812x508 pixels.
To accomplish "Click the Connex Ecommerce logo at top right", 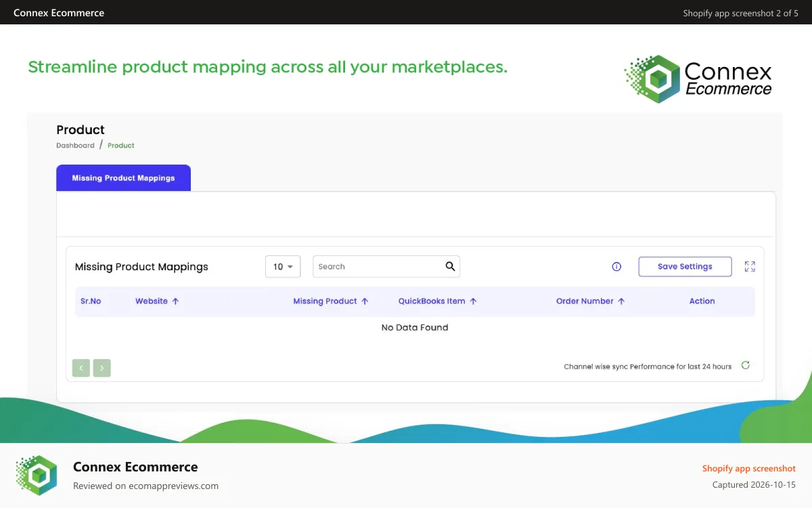I will 698,79.
